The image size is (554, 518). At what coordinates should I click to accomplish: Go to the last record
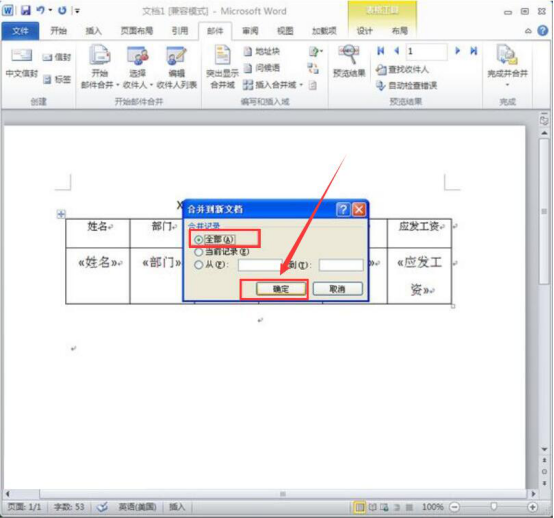474,51
